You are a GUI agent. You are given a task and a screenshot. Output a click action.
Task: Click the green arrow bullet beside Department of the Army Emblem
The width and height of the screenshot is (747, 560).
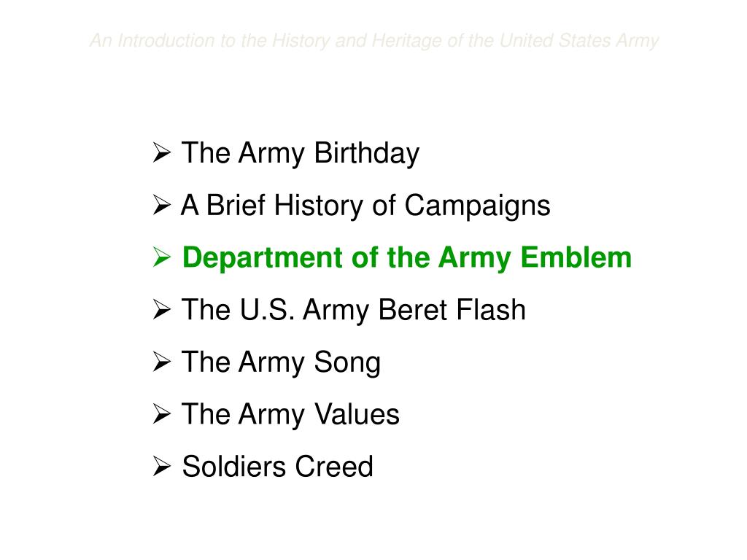162,257
